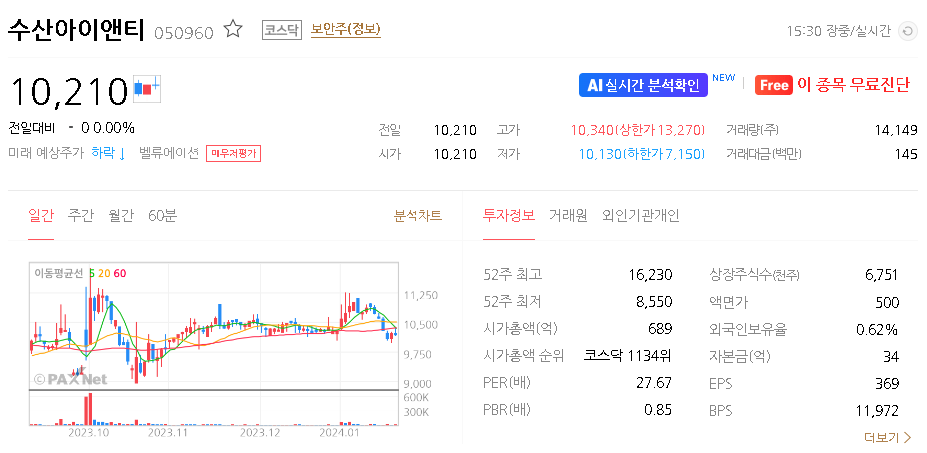The width and height of the screenshot is (927, 453).
Task: Click the candlestick mini chart icon
Action: 147,89
